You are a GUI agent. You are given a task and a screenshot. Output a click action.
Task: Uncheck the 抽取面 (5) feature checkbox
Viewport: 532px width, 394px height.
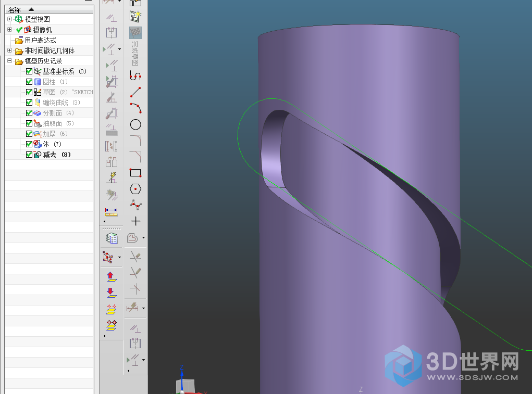pyautogui.click(x=29, y=124)
